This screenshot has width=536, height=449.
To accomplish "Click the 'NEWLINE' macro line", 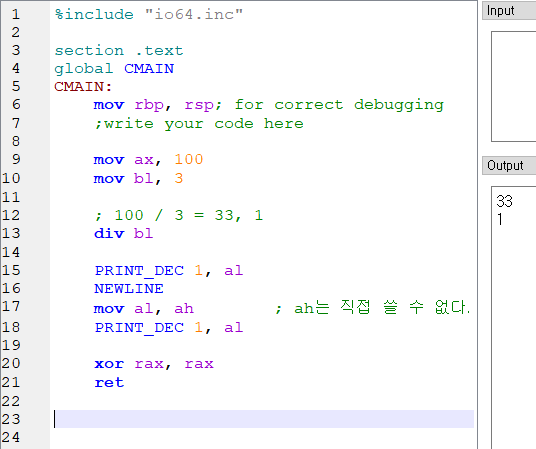I will point(129,289).
